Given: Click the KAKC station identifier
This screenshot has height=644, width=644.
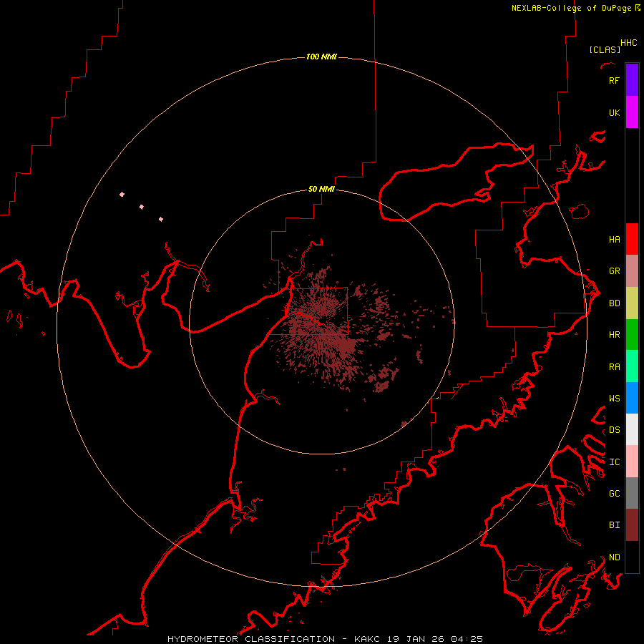Looking at the screenshot, I should 367,639.
